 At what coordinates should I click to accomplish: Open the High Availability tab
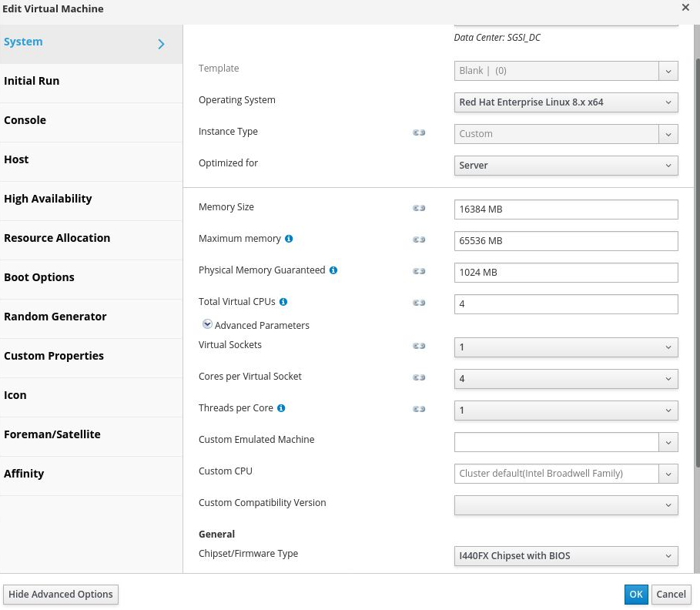(48, 199)
